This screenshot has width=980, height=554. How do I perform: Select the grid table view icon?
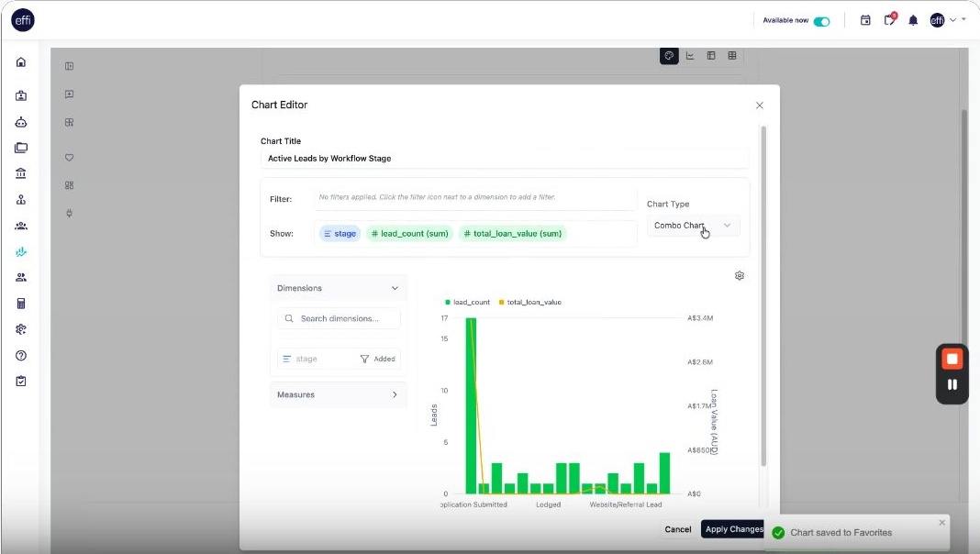(x=732, y=56)
